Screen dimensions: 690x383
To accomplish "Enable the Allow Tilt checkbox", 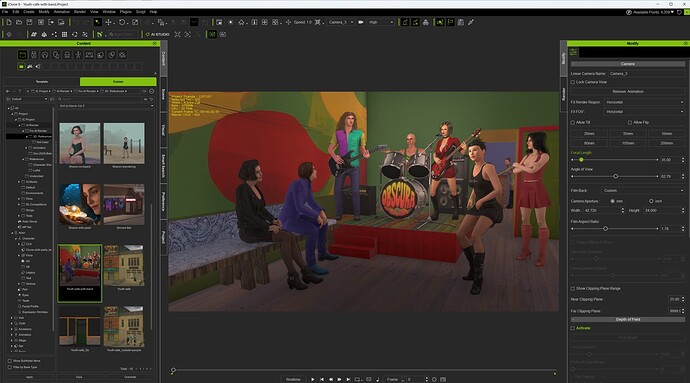I will 573,122.
